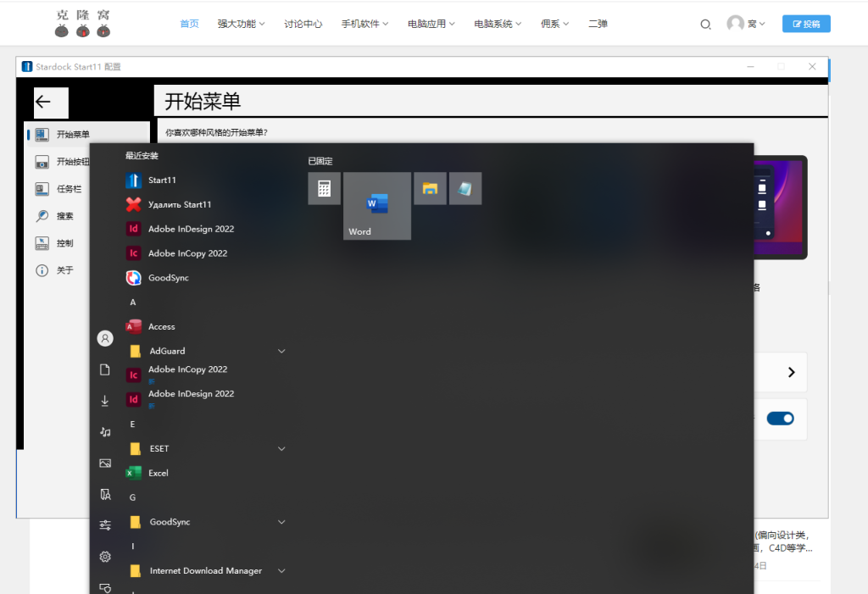Select 关于 in Start11 sidebar
Viewport: 868px width, 594px height.
(54, 270)
